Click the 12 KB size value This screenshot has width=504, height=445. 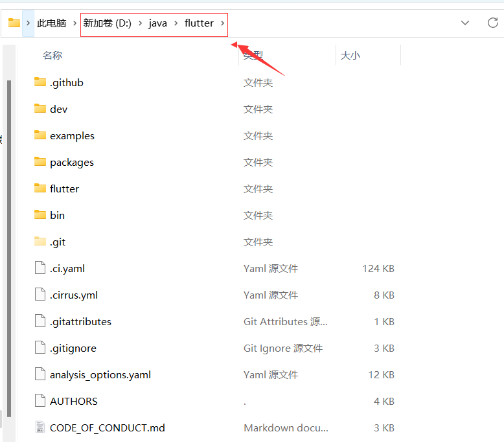[381, 375]
